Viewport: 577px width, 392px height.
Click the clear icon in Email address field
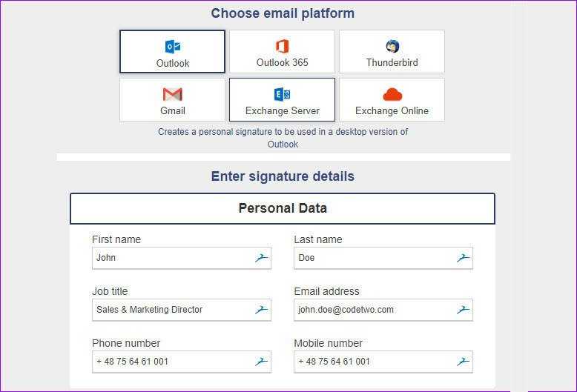(x=463, y=310)
